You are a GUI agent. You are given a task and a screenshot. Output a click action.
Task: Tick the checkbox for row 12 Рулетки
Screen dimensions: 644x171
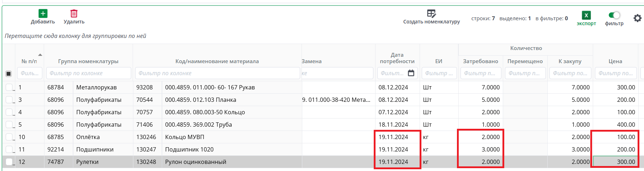[9, 162]
